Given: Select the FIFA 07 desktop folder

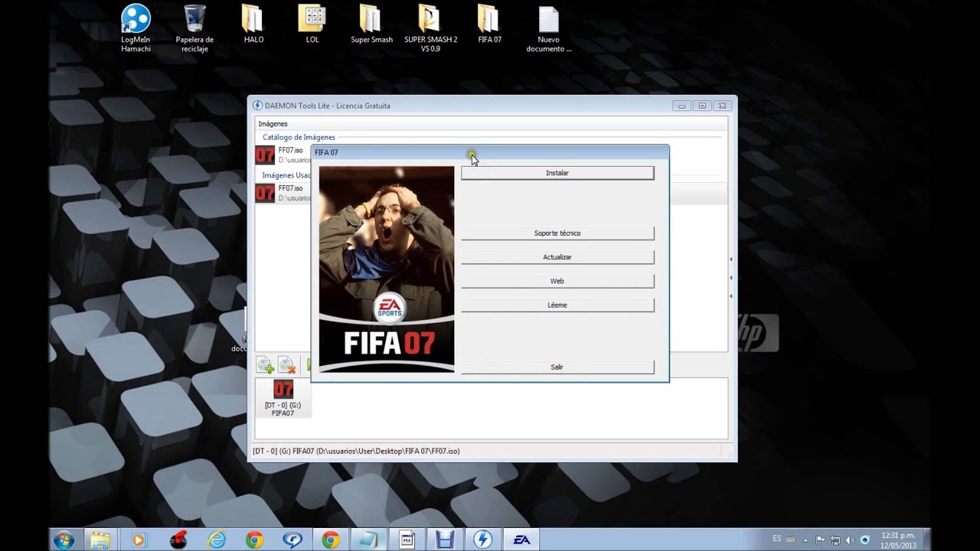Looking at the screenshot, I should pyautogui.click(x=489, y=24).
